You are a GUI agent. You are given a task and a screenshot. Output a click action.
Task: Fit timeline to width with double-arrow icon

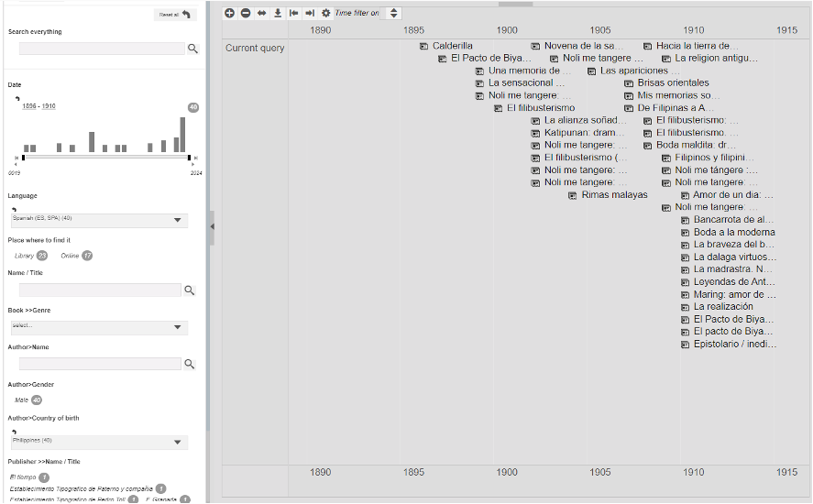[x=261, y=13]
